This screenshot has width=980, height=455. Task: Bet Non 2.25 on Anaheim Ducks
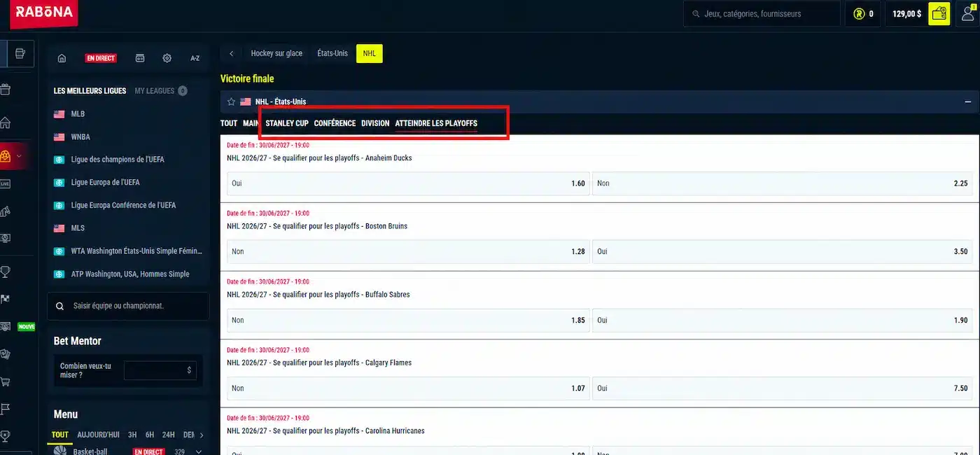pos(783,183)
